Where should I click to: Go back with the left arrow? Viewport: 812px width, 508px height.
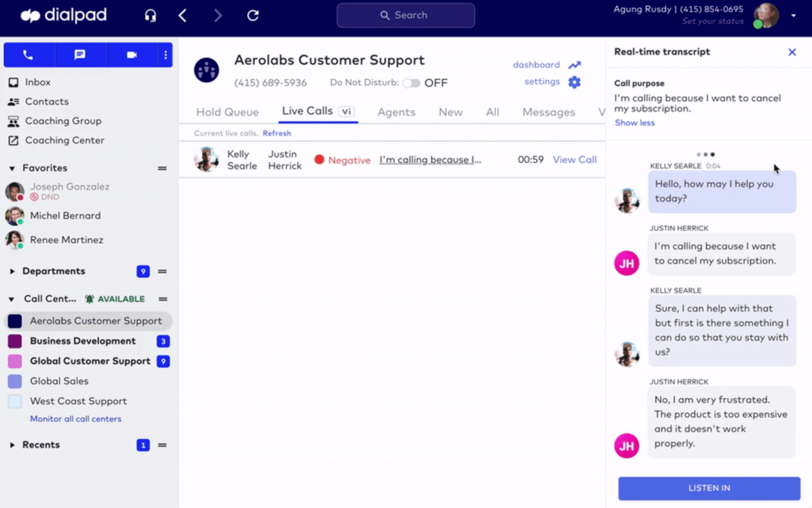click(x=183, y=15)
